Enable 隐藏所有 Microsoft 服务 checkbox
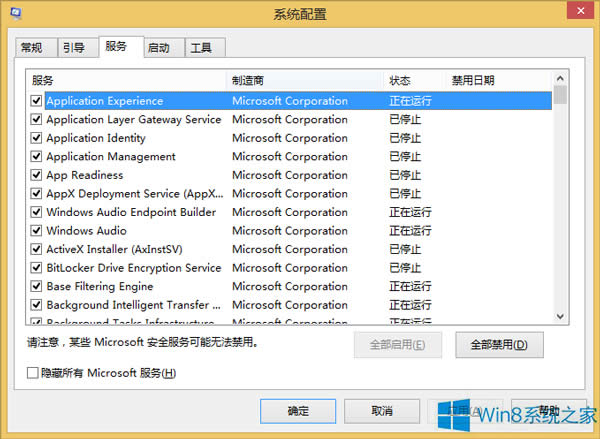This screenshot has width=600, height=439. coord(33,374)
